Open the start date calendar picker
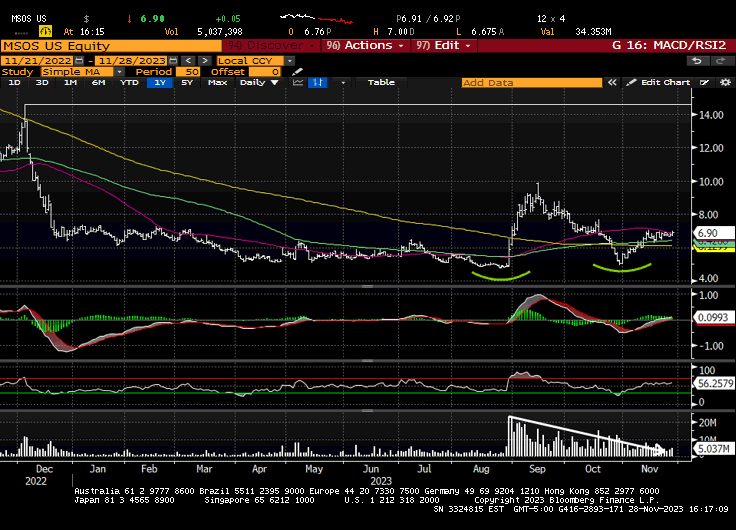The width and height of the screenshot is (736, 530). 79,61
